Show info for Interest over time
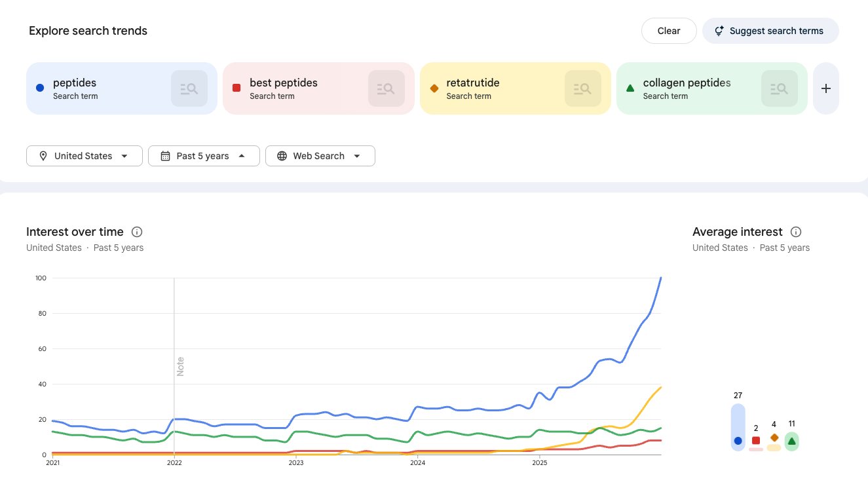 click(137, 232)
